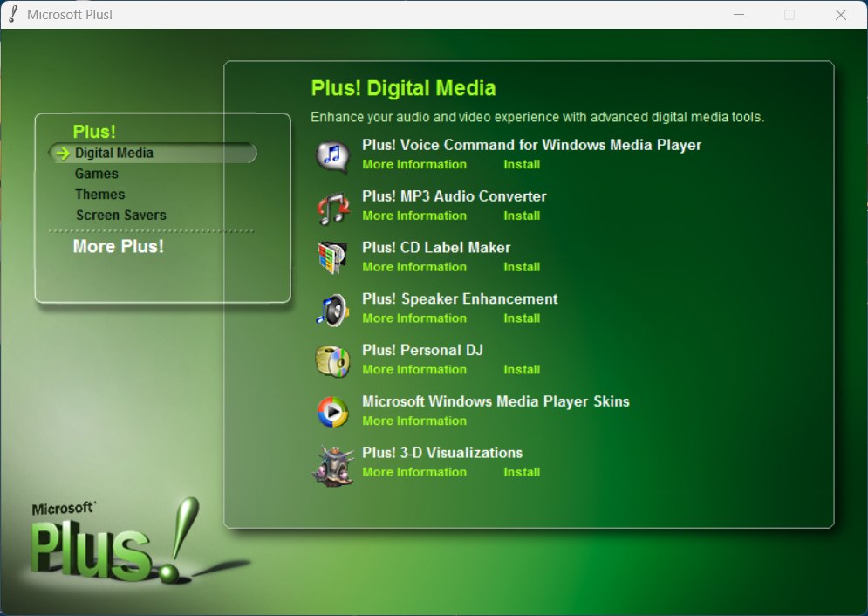The width and height of the screenshot is (868, 616).
Task: Select Digital Media in the Plus! menu
Action: pyautogui.click(x=114, y=154)
